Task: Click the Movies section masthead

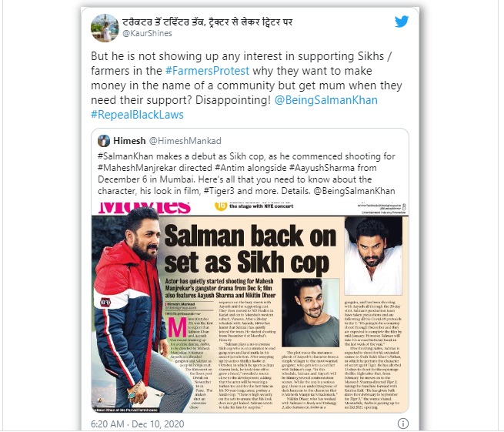Action: 145,208
